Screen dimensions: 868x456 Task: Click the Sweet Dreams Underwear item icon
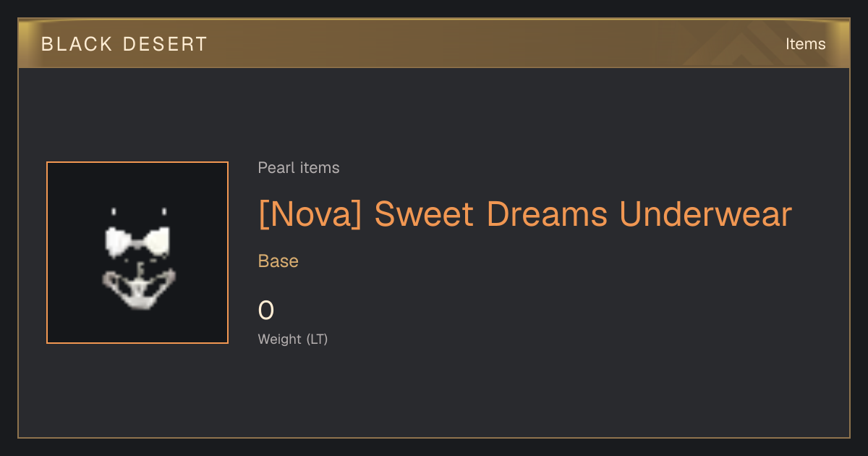137,253
